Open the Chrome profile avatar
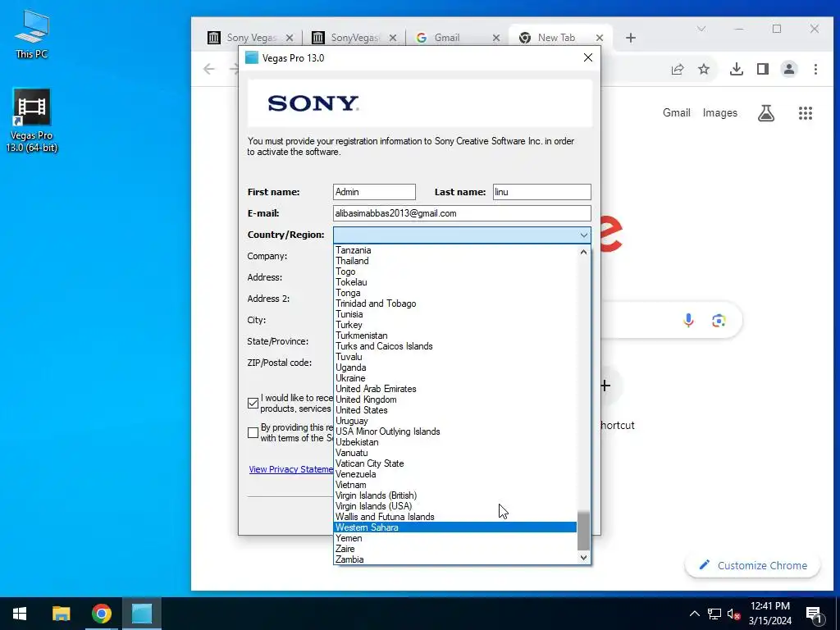 point(789,69)
